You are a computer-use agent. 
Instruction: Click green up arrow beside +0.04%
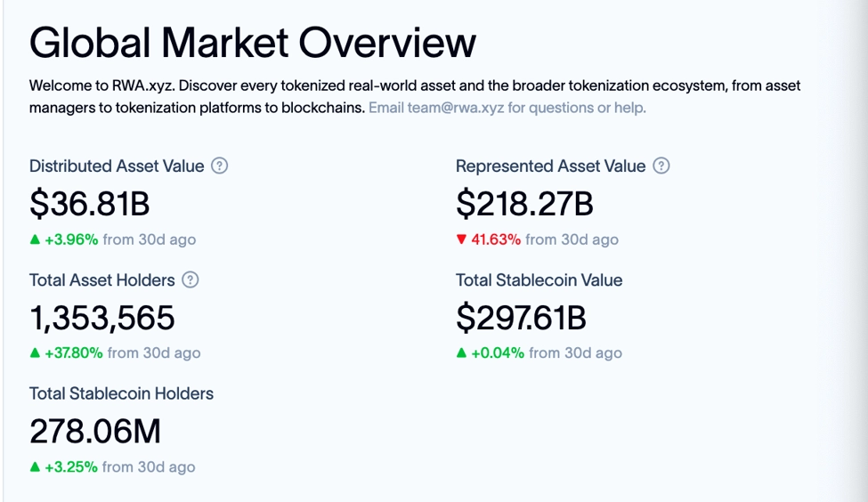pyautogui.click(x=461, y=352)
